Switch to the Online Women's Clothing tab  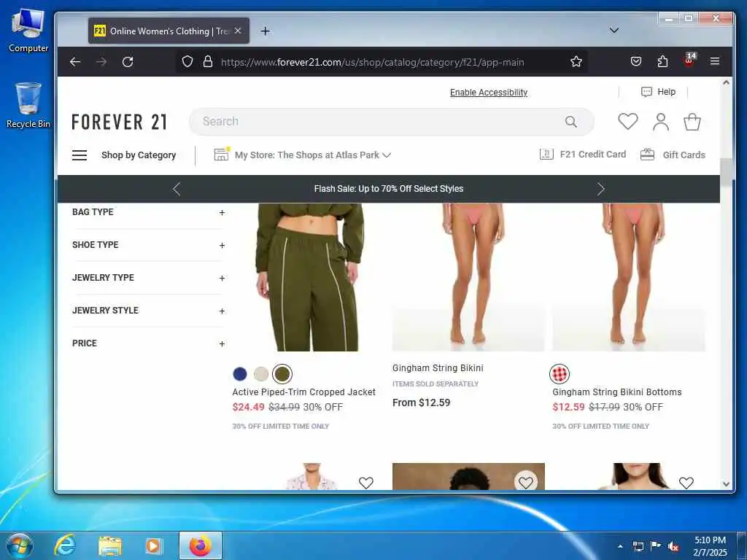pos(169,31)
